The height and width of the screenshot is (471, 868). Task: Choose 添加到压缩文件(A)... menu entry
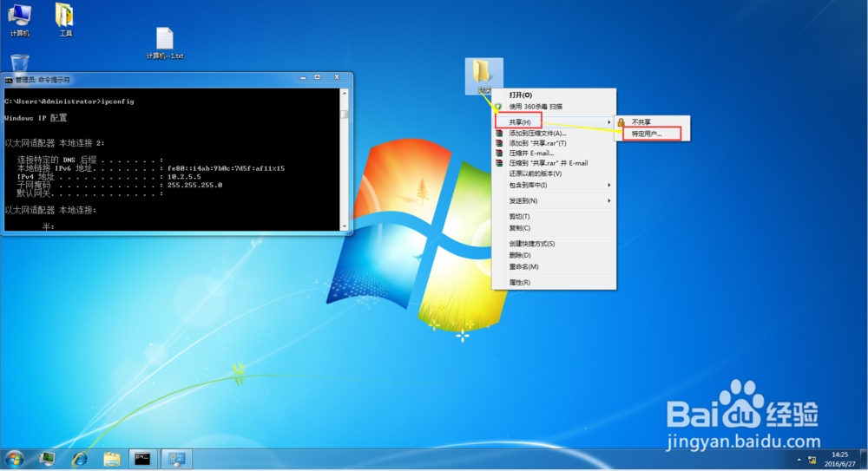tap(554, 133)
